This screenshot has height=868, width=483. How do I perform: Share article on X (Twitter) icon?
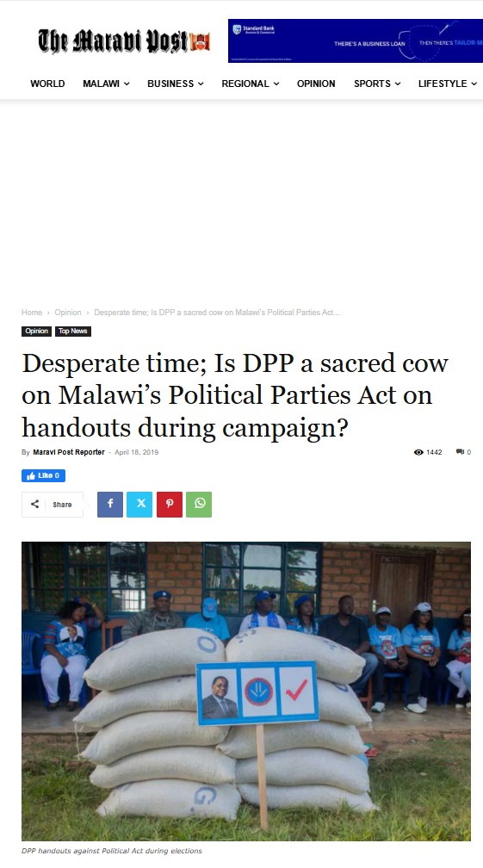(139, 505)
